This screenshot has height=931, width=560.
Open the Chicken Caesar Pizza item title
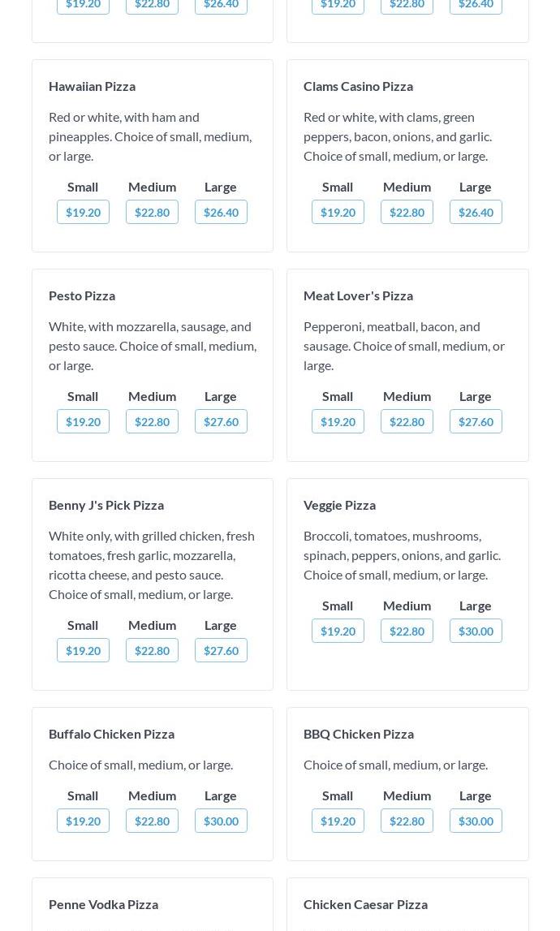coord(365,904)
